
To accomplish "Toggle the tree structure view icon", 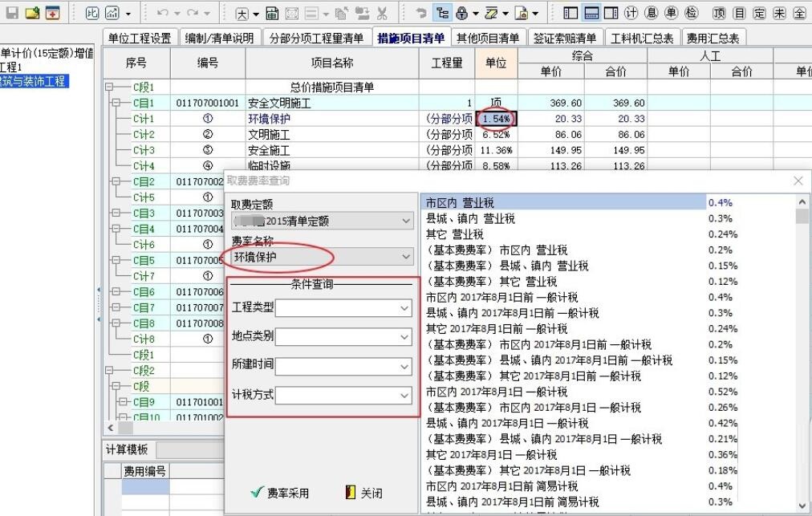I will (443, 13).
